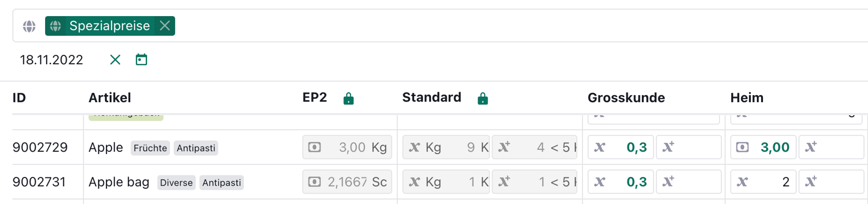Viewport: 868px width, 204px height.
Task: Sort by the Artikel column header
Action: click(110, 98)
